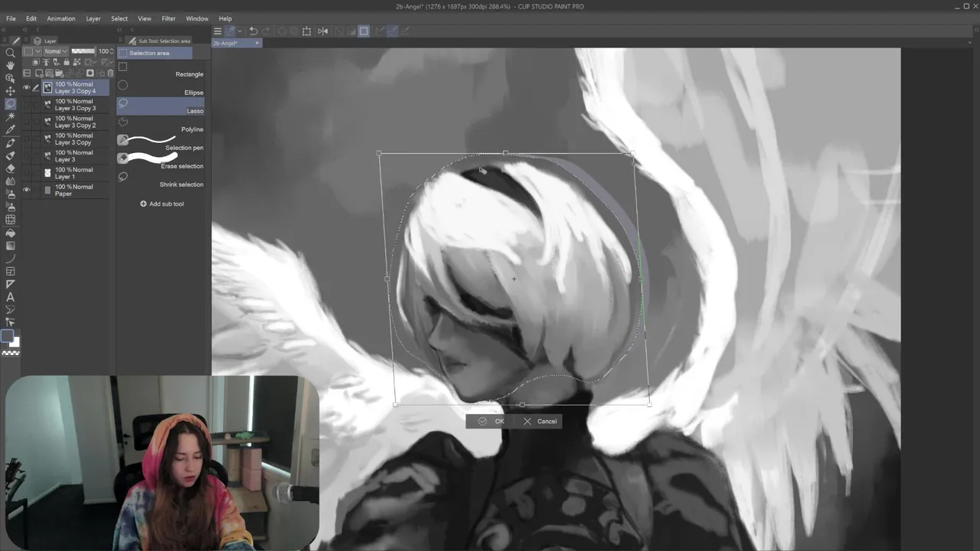The width and height of the screenshot is (980, 551).
Task: Open the layer color dropdown arrow
Action: pyautogui.click(x=38, y=51)
